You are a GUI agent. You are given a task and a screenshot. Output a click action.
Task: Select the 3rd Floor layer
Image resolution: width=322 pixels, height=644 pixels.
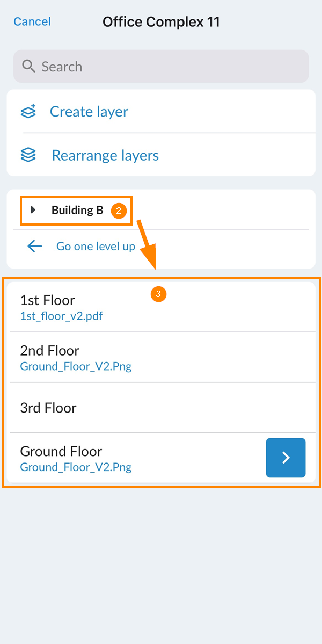pos(48,408)
